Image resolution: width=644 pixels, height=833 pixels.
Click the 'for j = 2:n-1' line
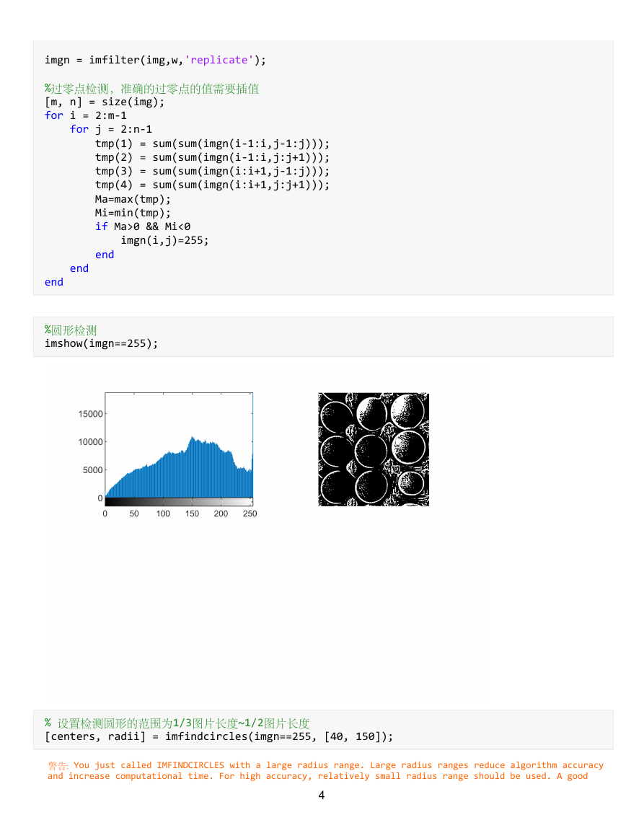(x=111, y=130)
